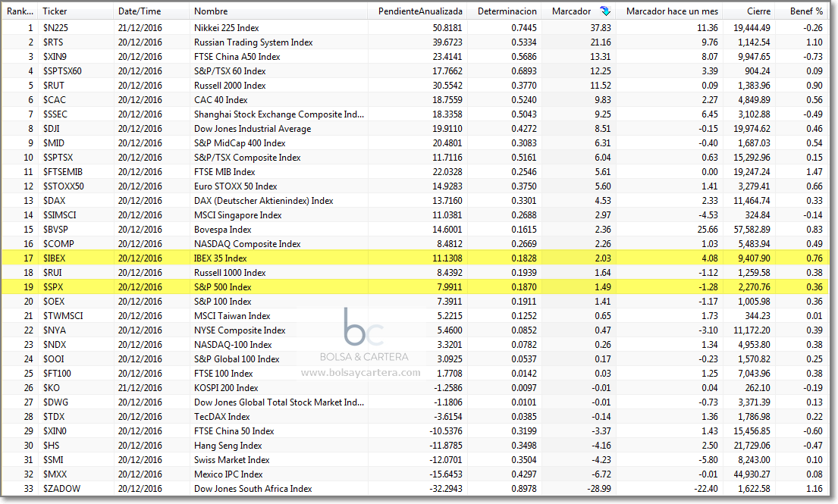
Task: Click 'NASDAQ Composite Index' name
Action: click(247, 244)
